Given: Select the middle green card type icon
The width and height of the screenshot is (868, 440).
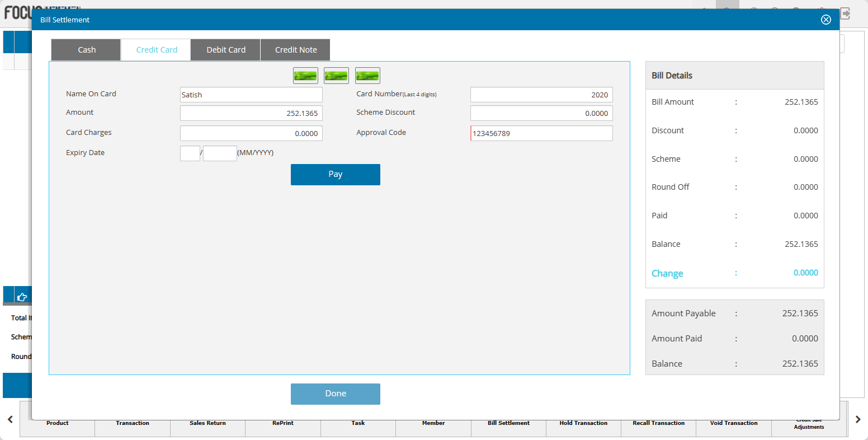Looking at the screenshot, I should click(336, 76).
